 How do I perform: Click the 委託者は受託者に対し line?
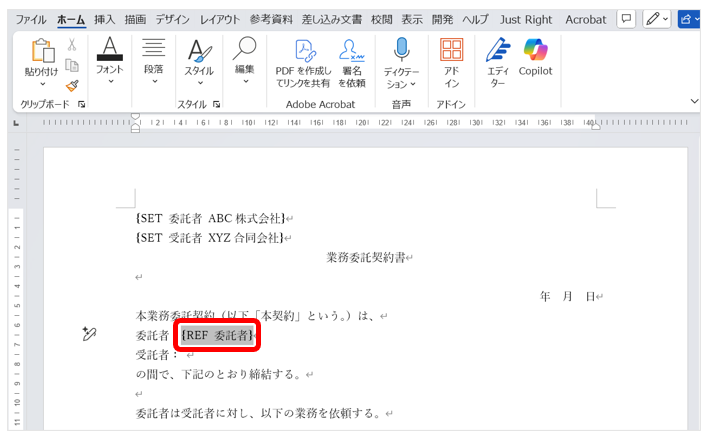(259, 413)
